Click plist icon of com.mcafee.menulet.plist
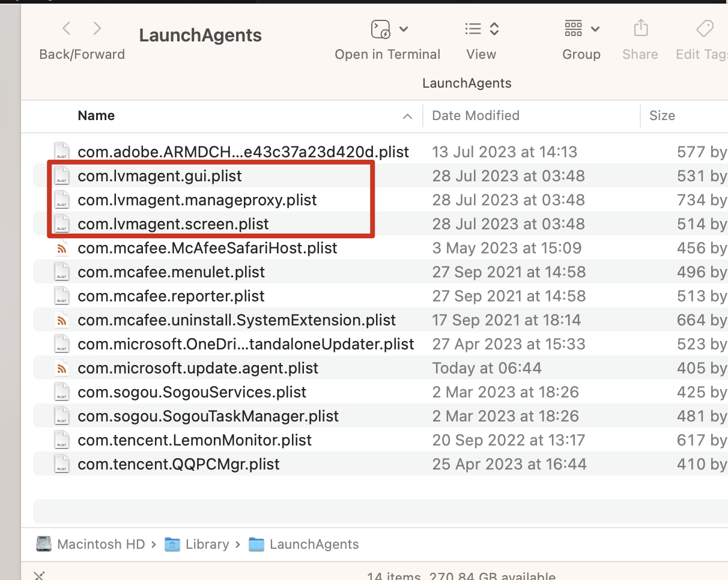This screenshot has width=728, height=580. (61, 272)
